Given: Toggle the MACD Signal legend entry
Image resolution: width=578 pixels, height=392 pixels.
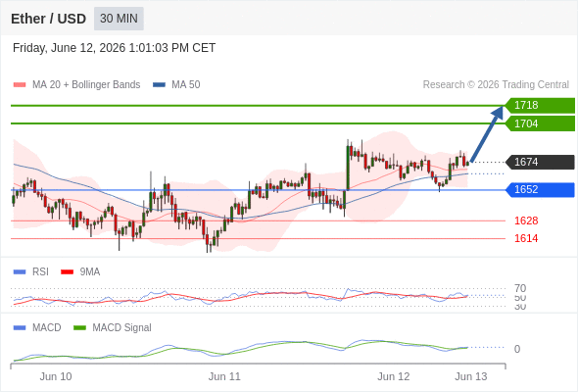Looking at the screenshot, I should point(113,328).
